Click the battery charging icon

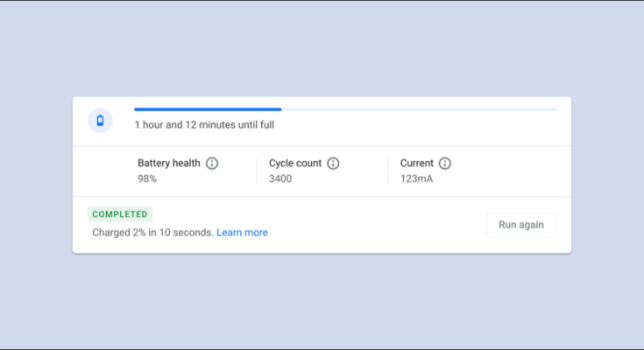100,121
